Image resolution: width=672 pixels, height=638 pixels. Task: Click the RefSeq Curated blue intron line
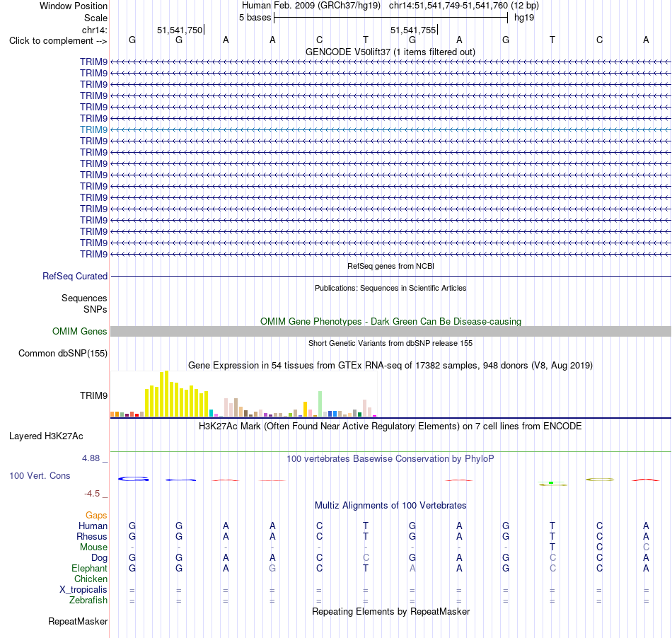click(390, 276)
